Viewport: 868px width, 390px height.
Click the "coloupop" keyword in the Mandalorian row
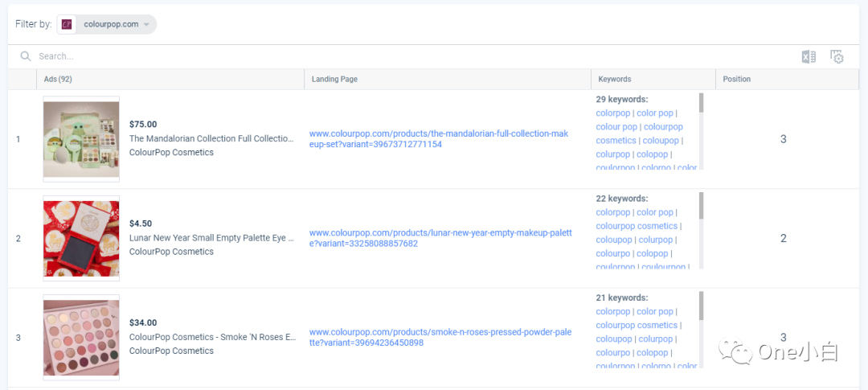661,141
